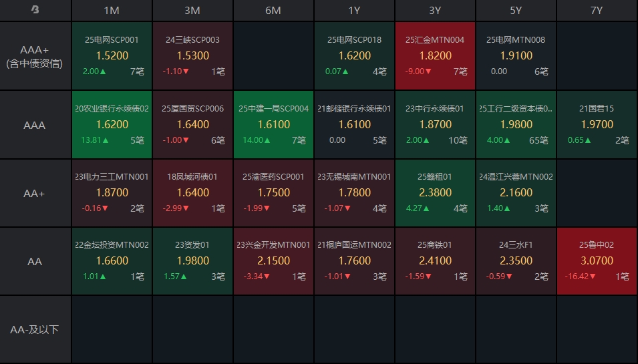Click the 1.9100 yield value

point(516,55)
